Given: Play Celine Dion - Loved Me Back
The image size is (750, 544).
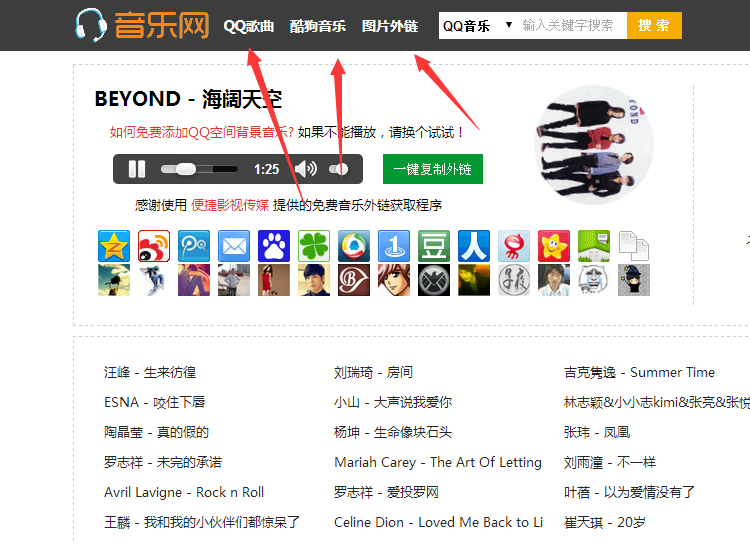Looking at the screenshot, I should 439,522.
